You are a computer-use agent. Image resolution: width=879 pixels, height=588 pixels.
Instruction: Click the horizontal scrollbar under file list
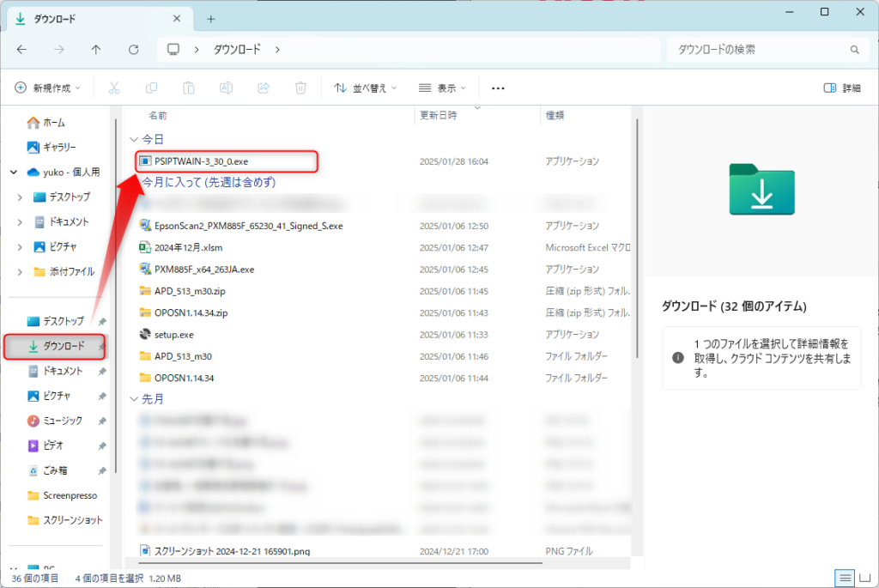pos(339,562)
